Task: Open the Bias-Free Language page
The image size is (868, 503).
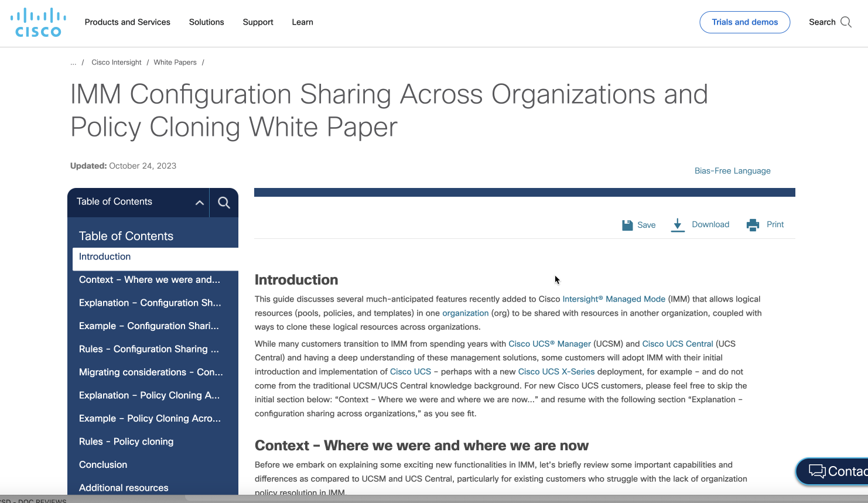Action: click(x=732, y=170)
